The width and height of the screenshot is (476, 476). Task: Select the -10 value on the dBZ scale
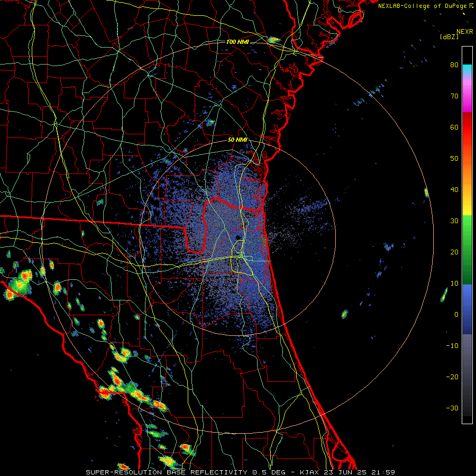tap(452, 346)
